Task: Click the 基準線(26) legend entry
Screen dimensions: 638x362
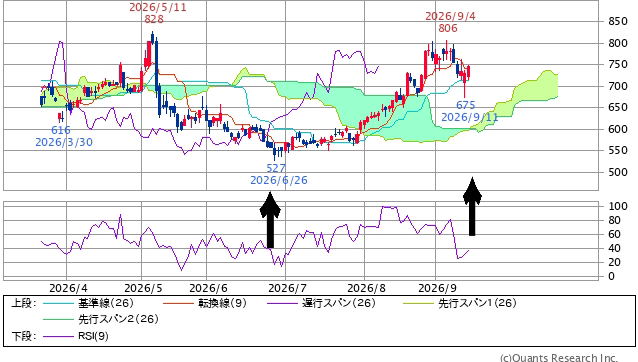Action: pyautogui.click(x=106, y=303)
